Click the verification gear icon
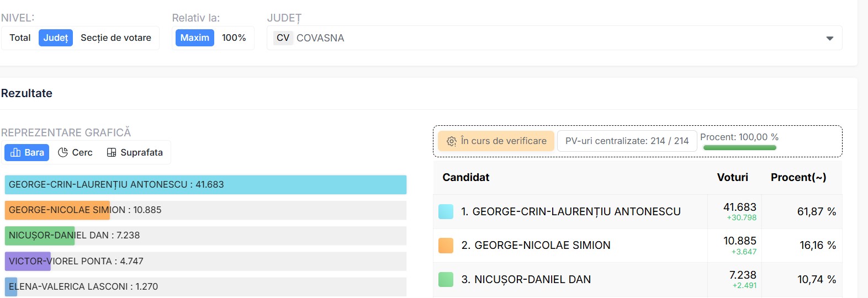This screenshot has width=868, height=298. point(452,141)
